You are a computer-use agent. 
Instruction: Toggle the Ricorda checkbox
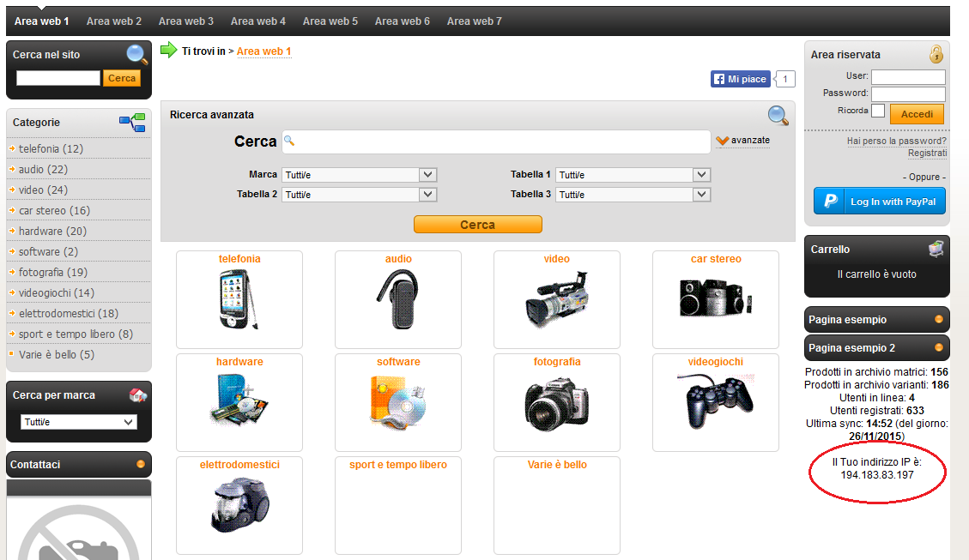[x=878, y=111]
